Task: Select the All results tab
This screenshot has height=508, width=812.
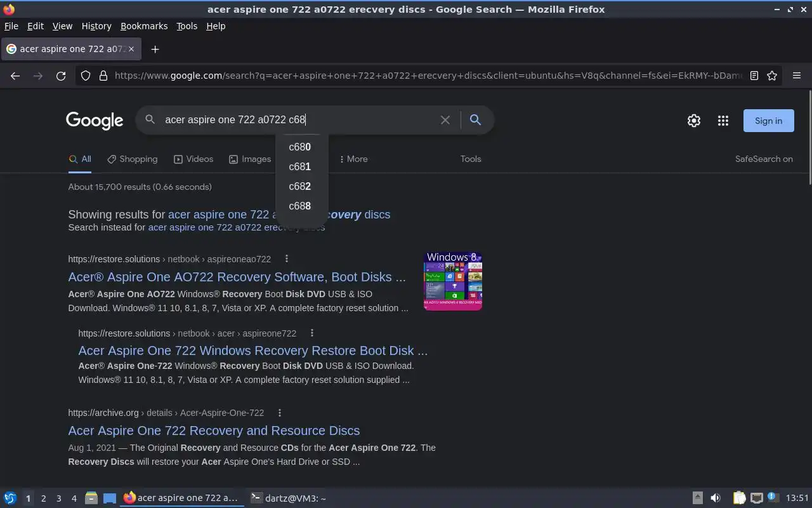Action: pos(80,159)
